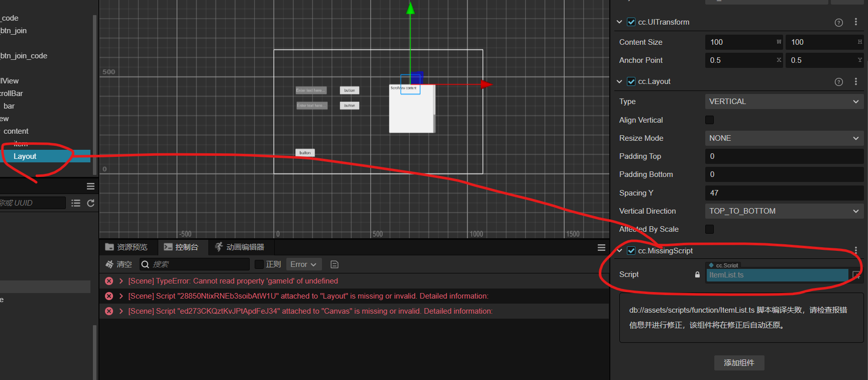Disable the cc.UITransform component checkbox
The width and height of the screenshot is (868, 380).
[631, 22]
